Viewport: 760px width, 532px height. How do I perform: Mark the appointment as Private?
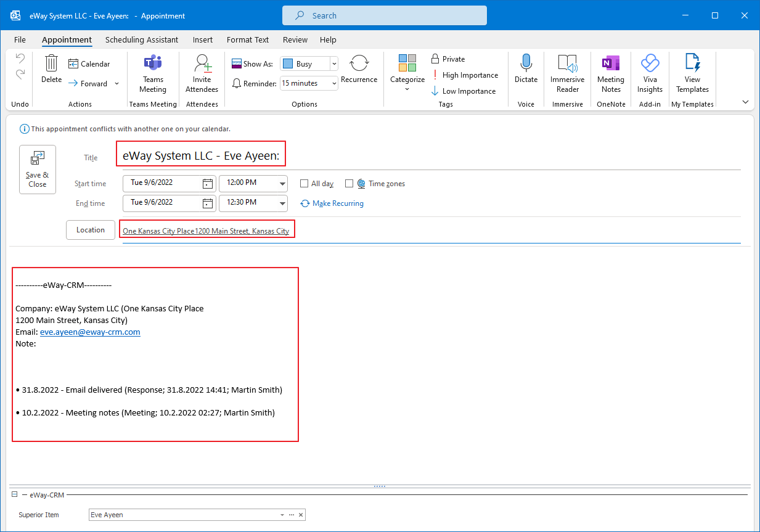pyautogui.click(x=448, y=59)
